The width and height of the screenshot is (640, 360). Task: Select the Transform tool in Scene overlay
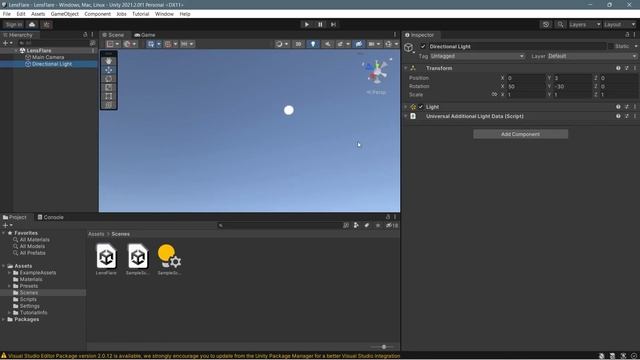point(109,105)
